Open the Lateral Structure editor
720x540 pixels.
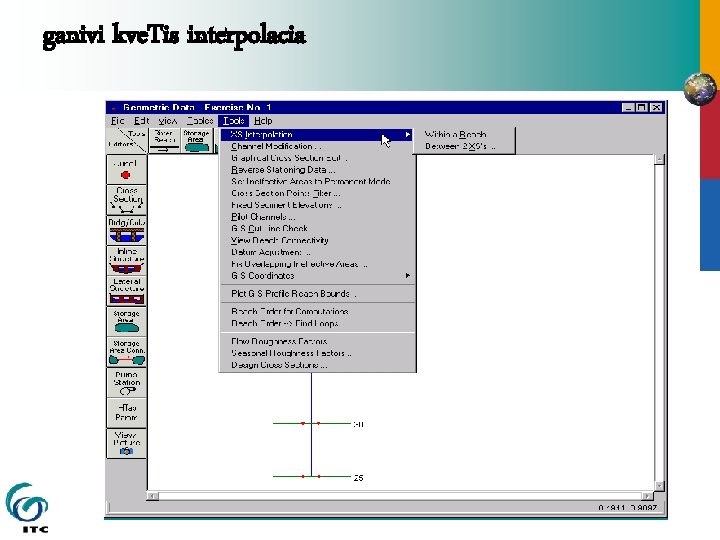[126, 291]
